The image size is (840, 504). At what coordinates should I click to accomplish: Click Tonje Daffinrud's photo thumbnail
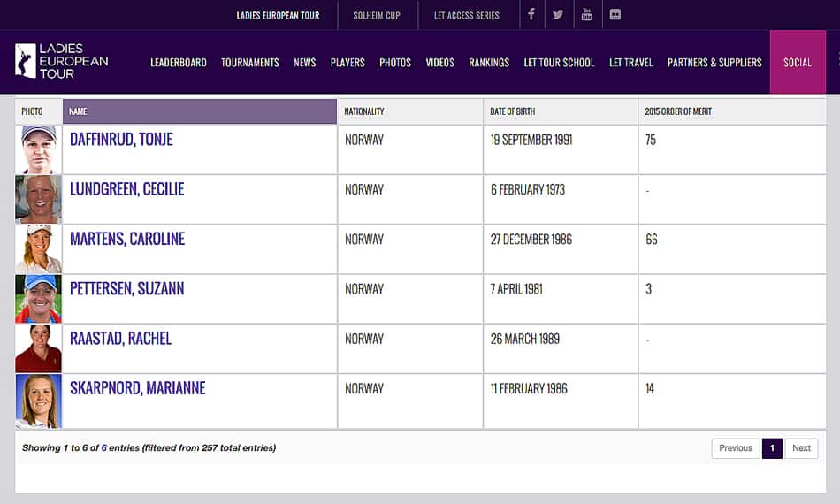coord(39,149)
